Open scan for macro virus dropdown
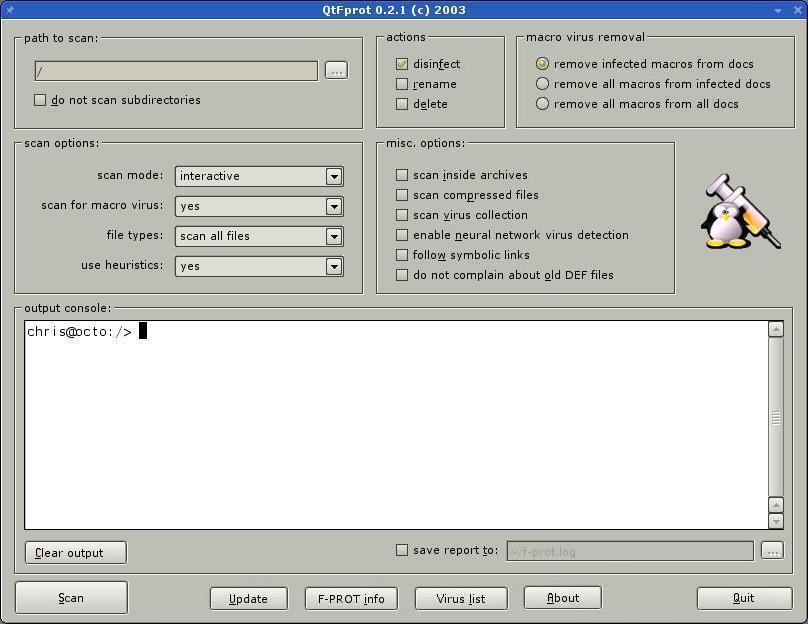The height and width of the screenshot is (624, 808). pyautogui.click(x=259, y=206)
